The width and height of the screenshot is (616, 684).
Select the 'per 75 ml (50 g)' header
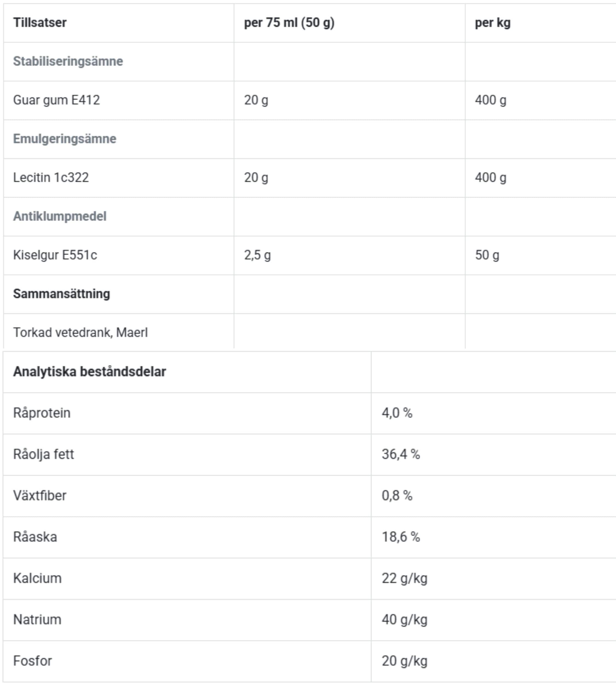[x=289, y=23]
